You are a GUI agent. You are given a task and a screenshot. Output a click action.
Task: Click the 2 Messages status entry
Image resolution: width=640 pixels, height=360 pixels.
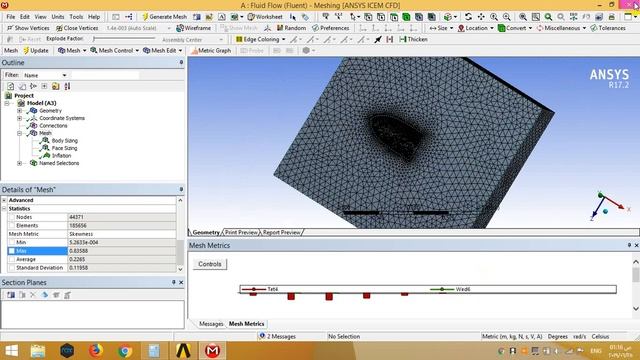click(278, 337)
